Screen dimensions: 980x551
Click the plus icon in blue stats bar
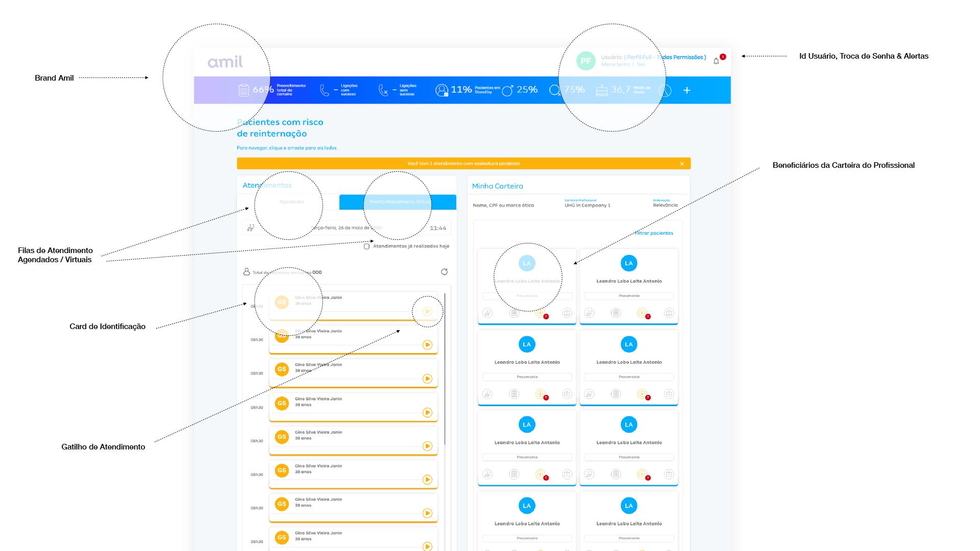[x=687, y=90]
